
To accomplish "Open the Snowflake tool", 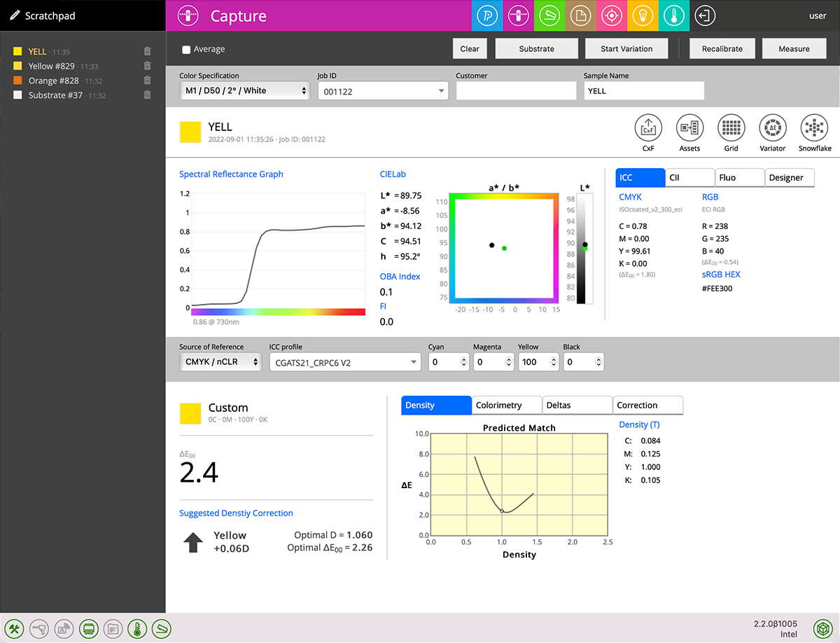I will [x=814, y=128].
